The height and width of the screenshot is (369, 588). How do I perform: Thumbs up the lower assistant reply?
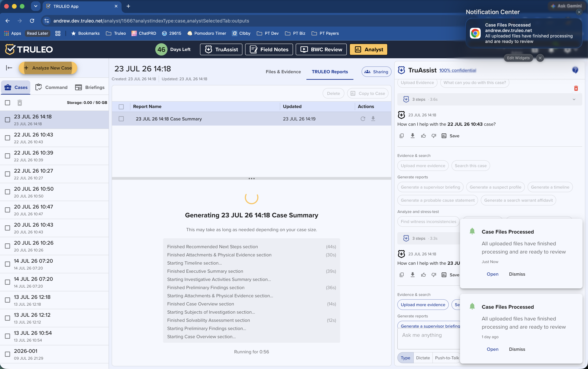click(x=423, y=275)
